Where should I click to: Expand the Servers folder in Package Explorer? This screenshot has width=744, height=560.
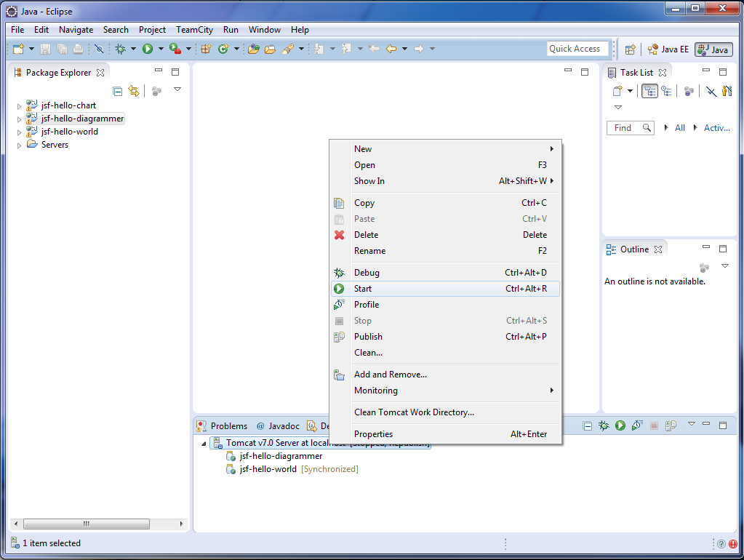[x=20, y=145]
